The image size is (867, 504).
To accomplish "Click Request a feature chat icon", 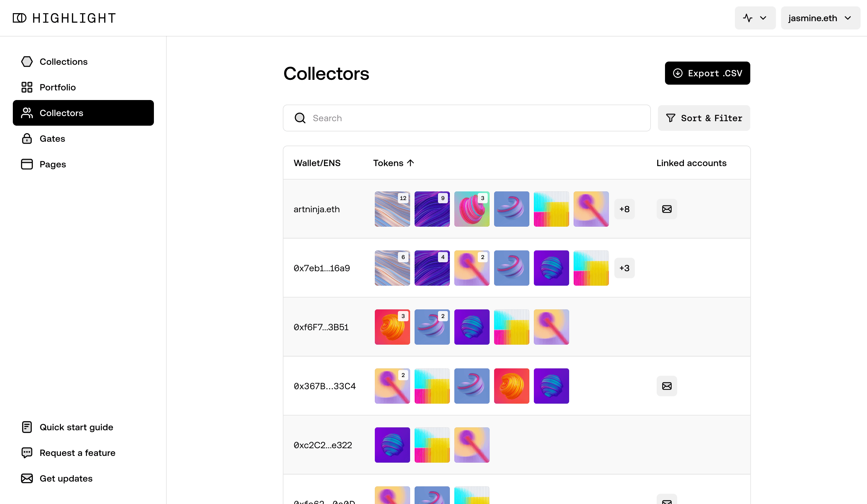I will [27, 453].
